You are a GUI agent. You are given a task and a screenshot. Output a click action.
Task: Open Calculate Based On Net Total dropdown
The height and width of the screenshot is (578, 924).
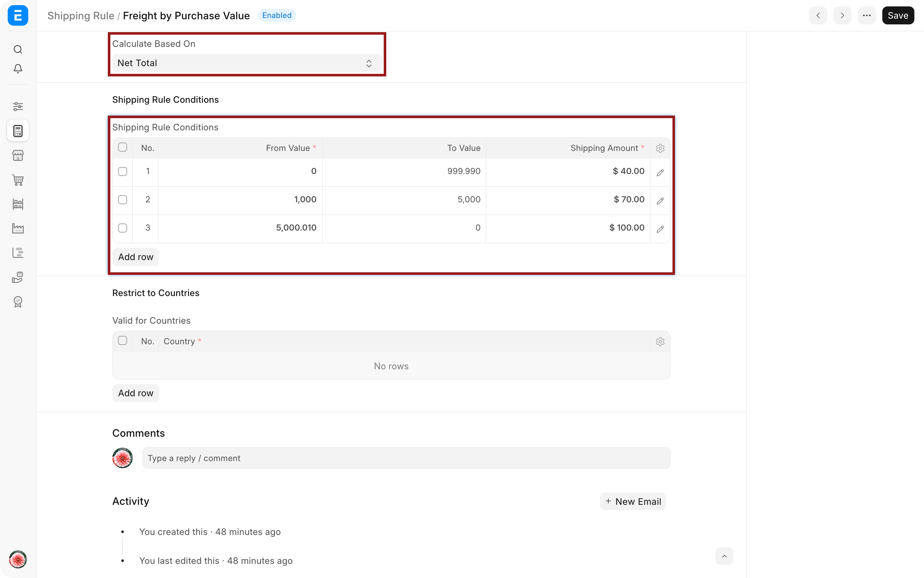[246, 63]
